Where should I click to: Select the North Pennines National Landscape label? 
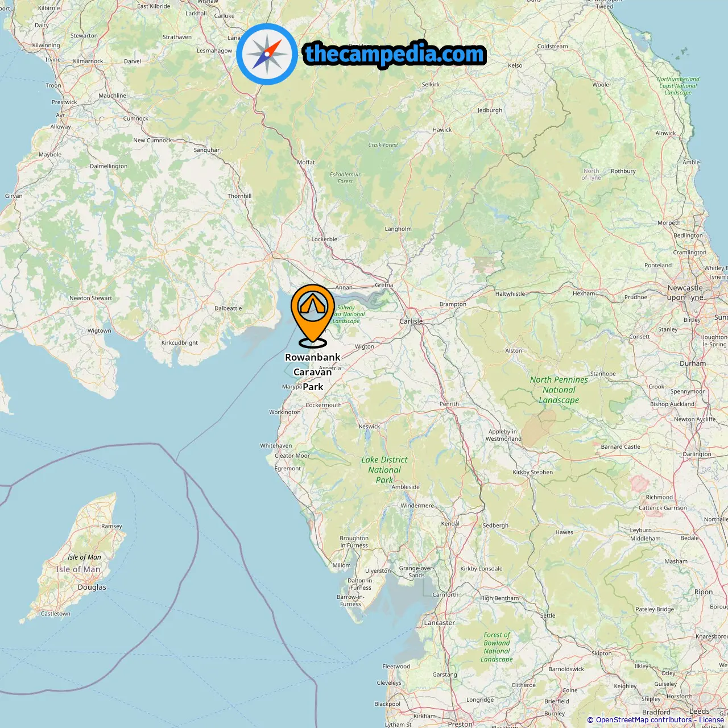pos(559,390)
